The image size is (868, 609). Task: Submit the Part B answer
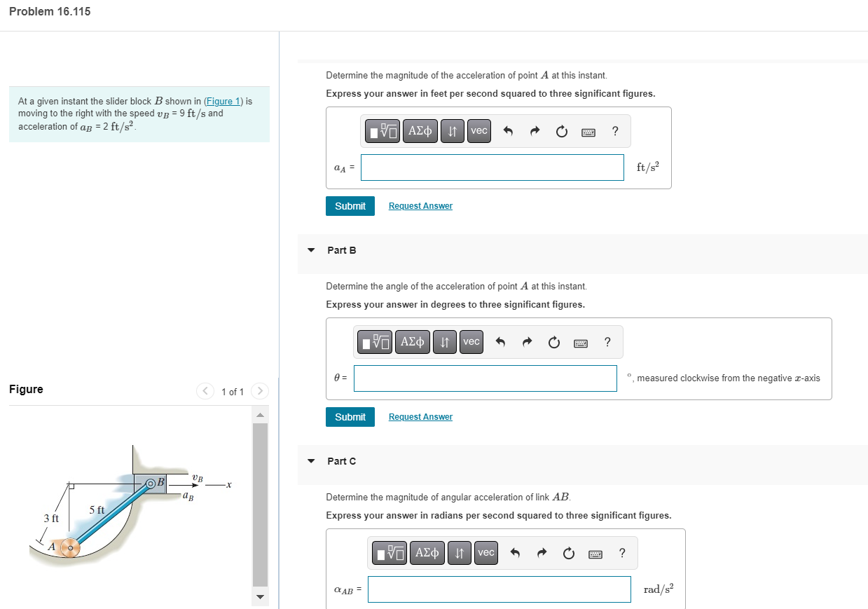[350, 416]
